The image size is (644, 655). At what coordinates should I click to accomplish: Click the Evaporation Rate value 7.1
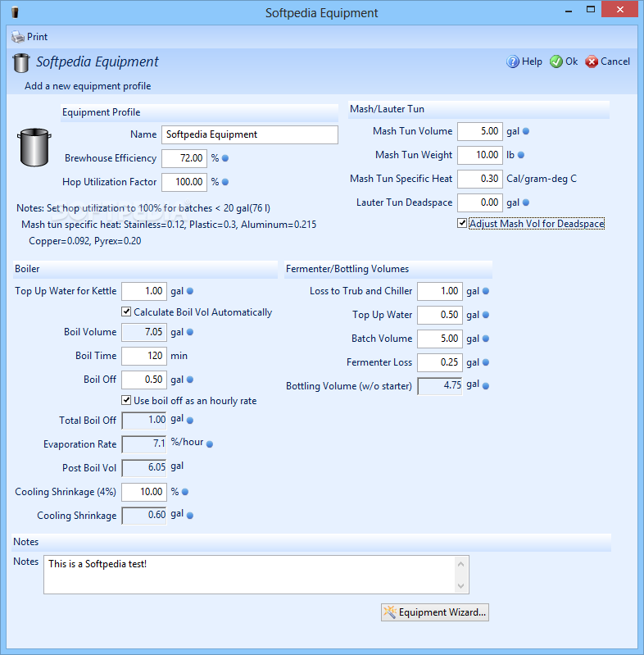click(144, 444)
